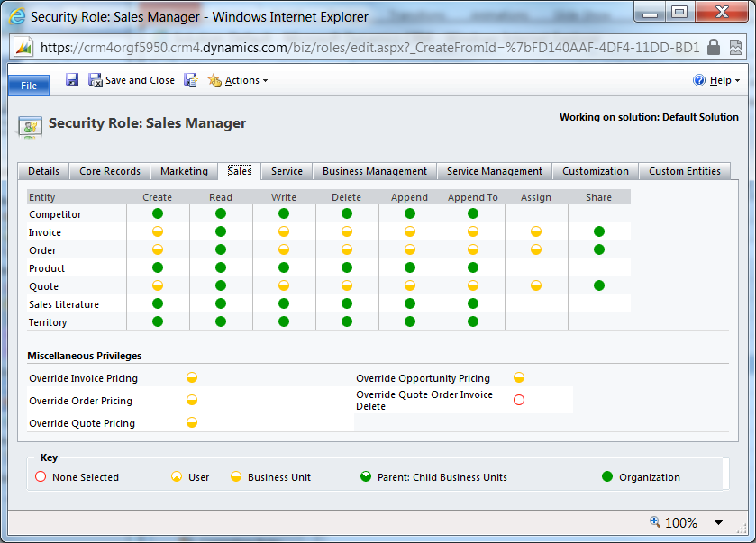Viewport: 756px width, 543px height.
Task: Toggle Override Quote Order Invoice Delete circle
Action: pyautogui.click(x=519, y=400)
